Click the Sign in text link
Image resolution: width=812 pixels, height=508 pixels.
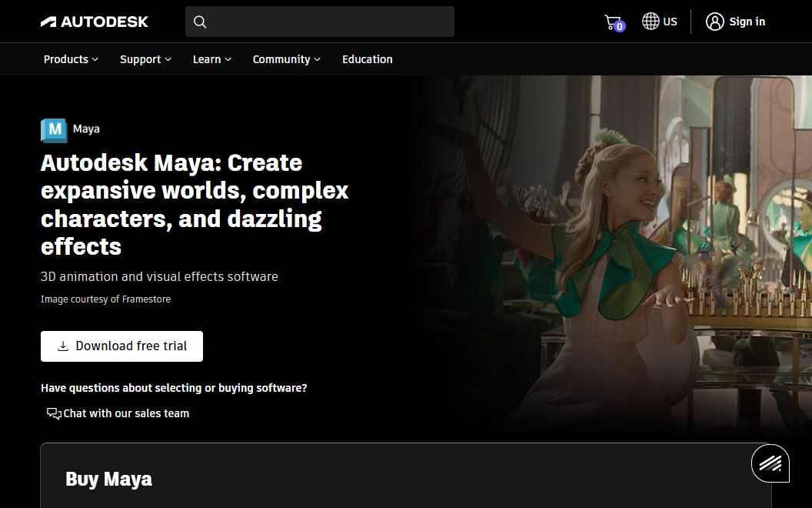click(747, 22)
